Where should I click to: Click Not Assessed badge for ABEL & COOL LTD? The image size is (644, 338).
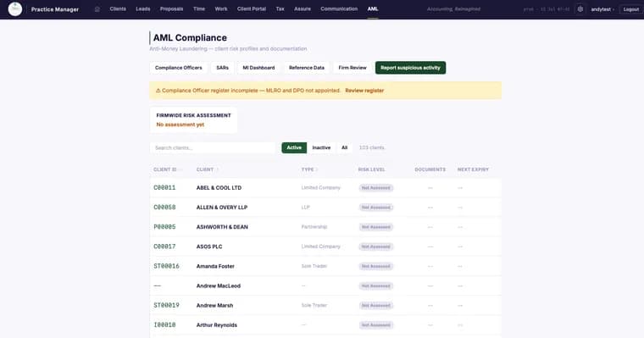coord(375,188)
